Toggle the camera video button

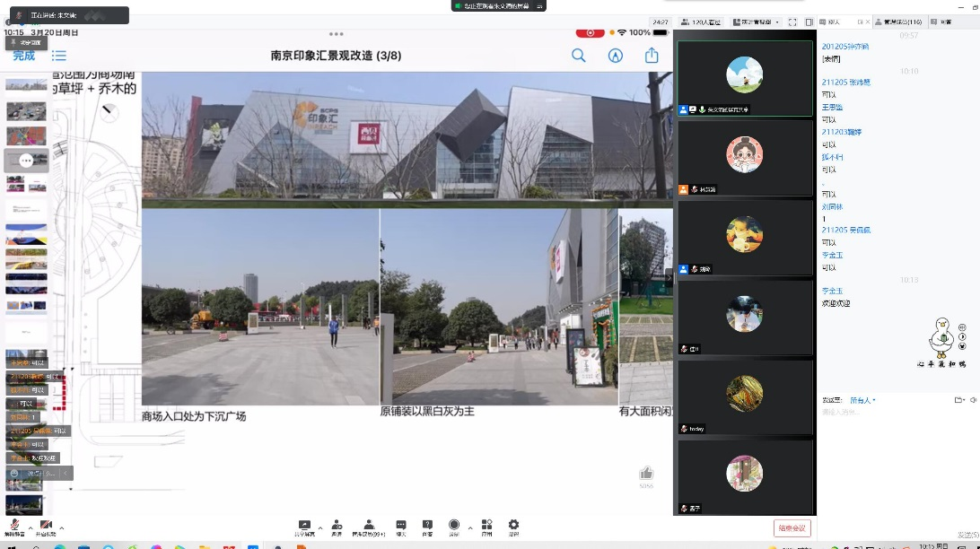click(x=46, y=527)
